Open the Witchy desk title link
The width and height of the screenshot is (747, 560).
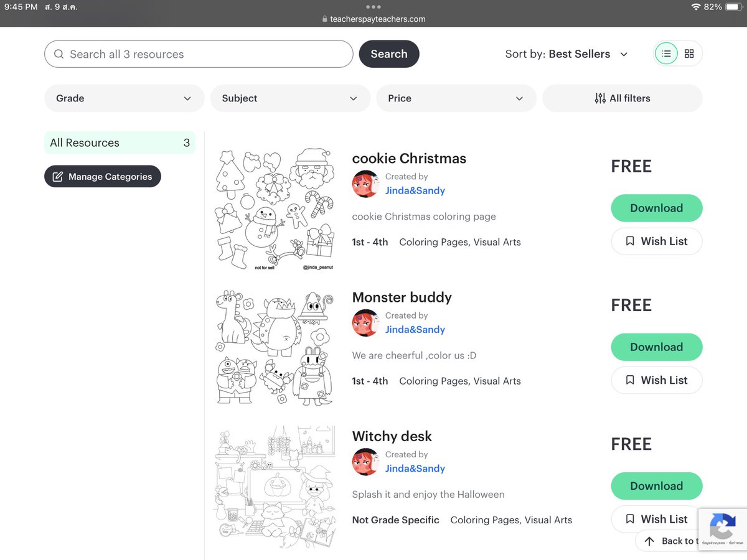(x=392, y=436)
